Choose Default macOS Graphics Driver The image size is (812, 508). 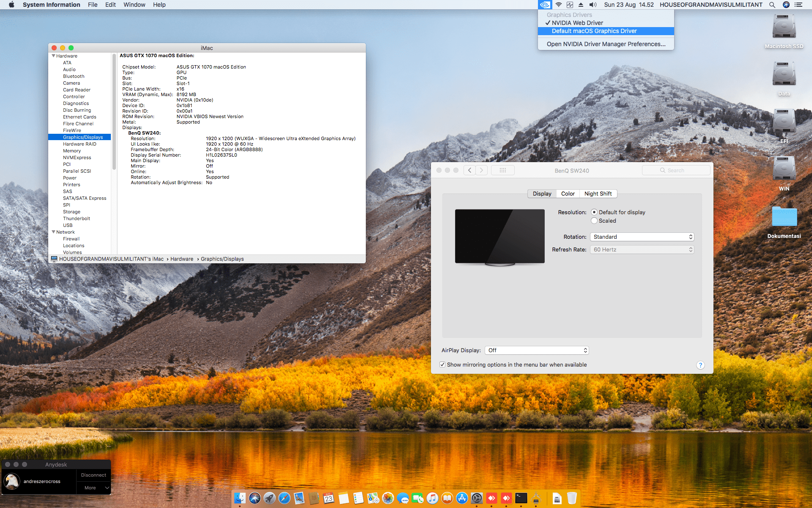594,31
